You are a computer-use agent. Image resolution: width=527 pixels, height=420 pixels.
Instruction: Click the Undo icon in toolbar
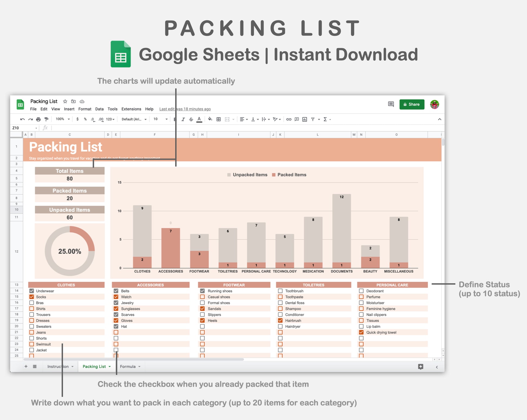click(x=22, y=119)
